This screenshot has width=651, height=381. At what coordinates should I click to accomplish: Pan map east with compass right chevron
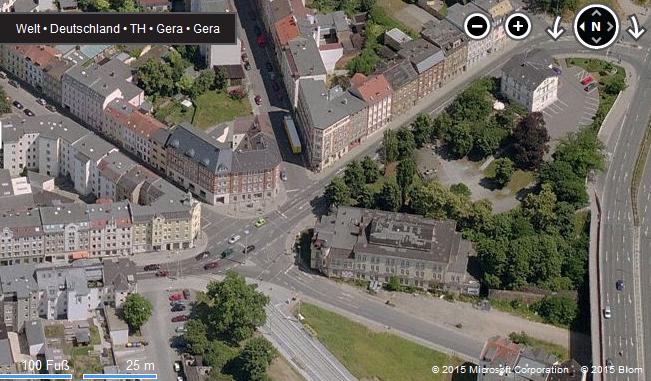tap(610, 27)
